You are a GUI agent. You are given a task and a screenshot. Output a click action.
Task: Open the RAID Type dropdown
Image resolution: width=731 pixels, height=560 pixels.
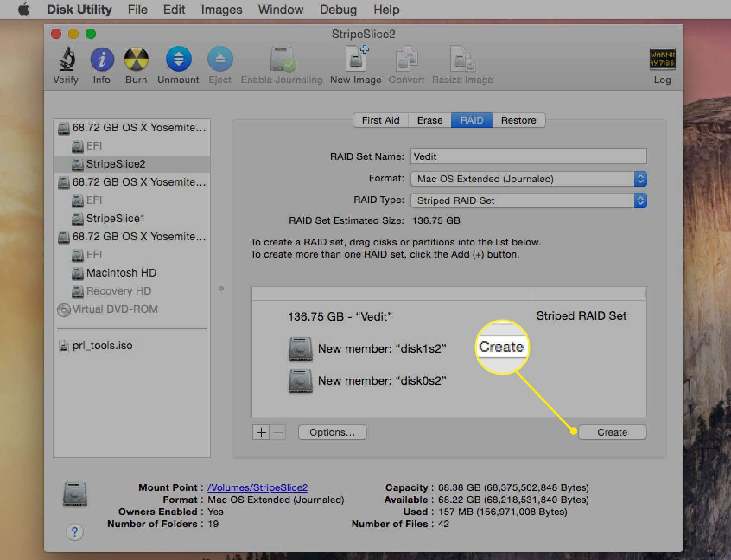pyautogui.click(x=528, y=200)
